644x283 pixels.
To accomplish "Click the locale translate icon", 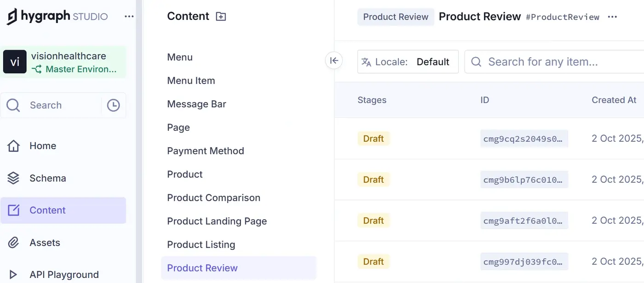I will [367, 62].
